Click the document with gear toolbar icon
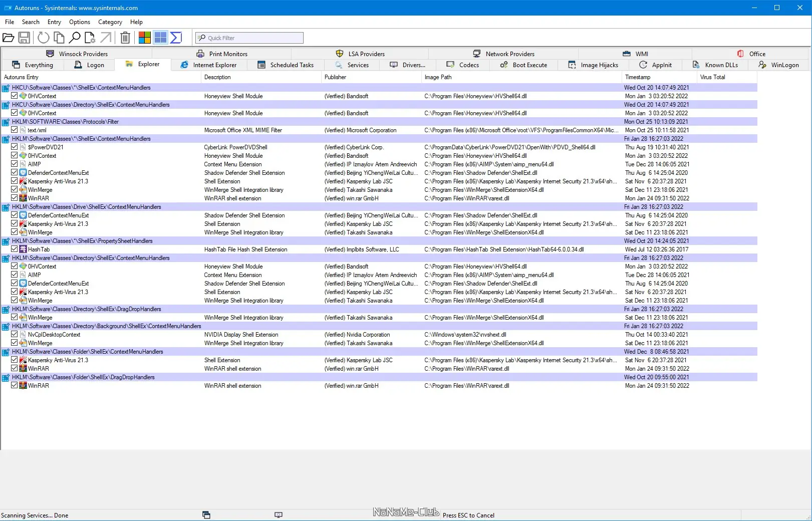The image size is (812, 521). (90, 38)
